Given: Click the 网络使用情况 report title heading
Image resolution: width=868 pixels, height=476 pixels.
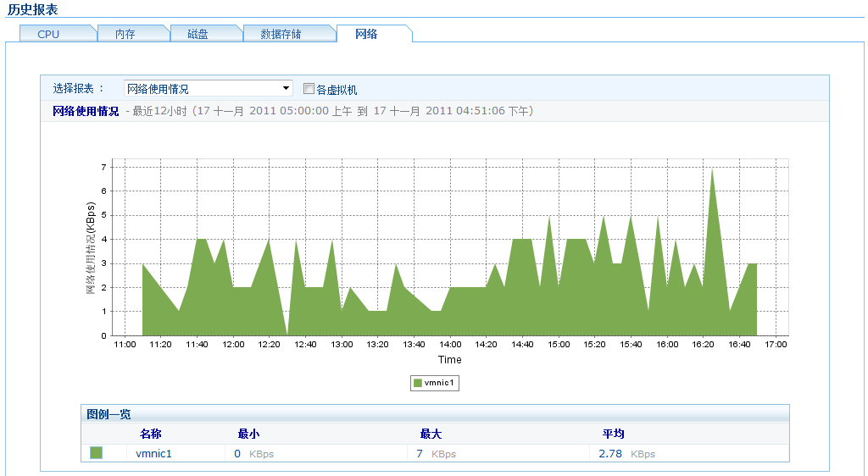Looking at the screenshot, I should tap(86, 111).
